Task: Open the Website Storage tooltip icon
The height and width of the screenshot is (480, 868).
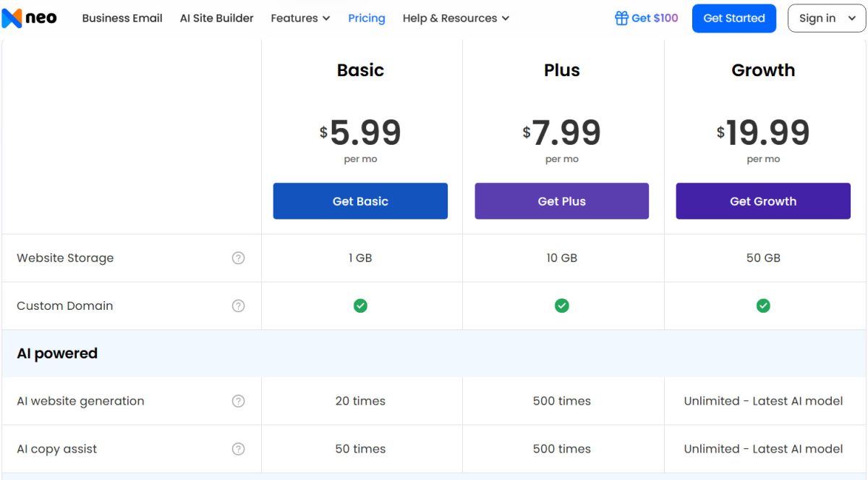Action: point(239,258)
